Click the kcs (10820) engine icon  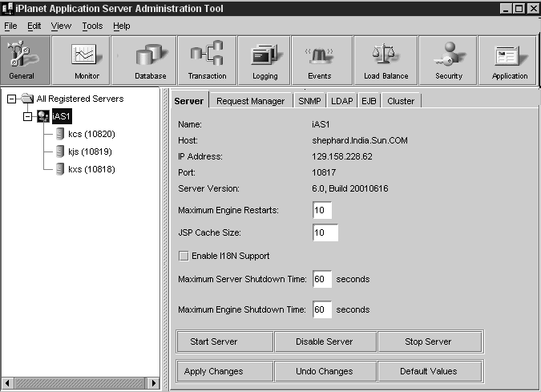[60, 134]
